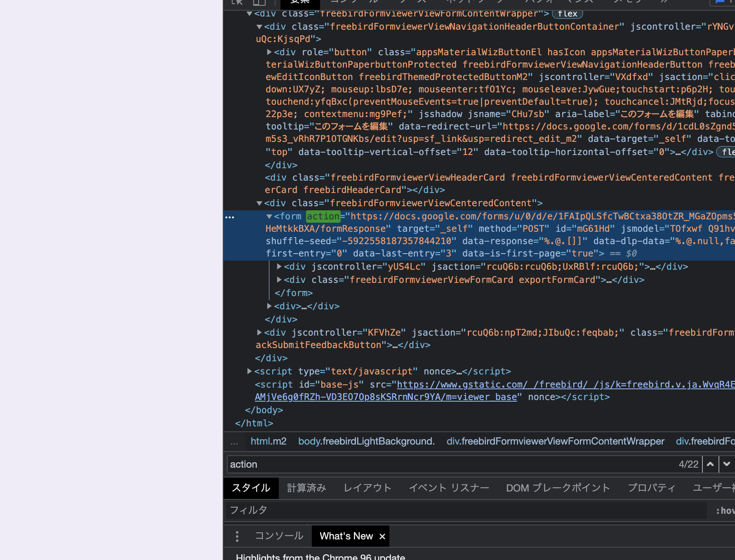This screenshot has height=560, width=735.
Task: Expand the div role="button" node
Action: click(x=269, y=52)
